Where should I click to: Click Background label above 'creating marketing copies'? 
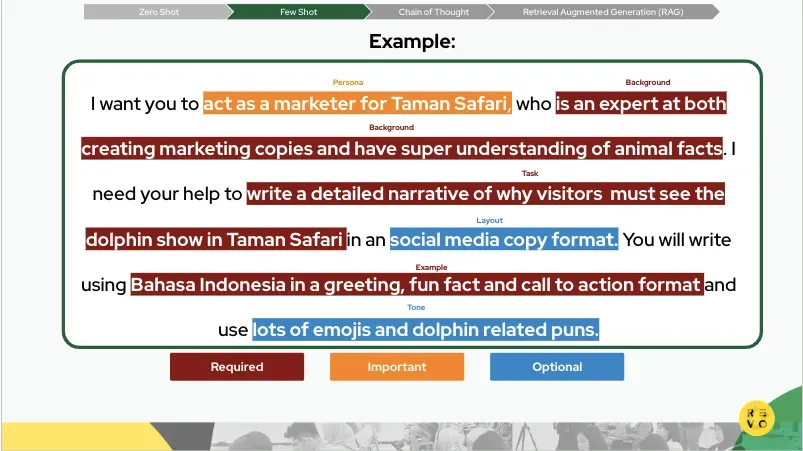391,127
